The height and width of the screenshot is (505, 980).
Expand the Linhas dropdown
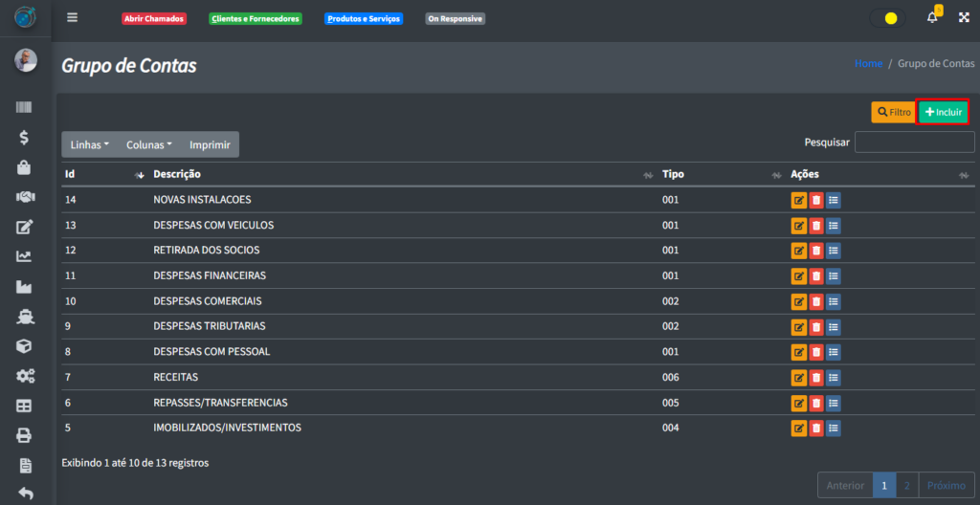(x=90, y=144)
